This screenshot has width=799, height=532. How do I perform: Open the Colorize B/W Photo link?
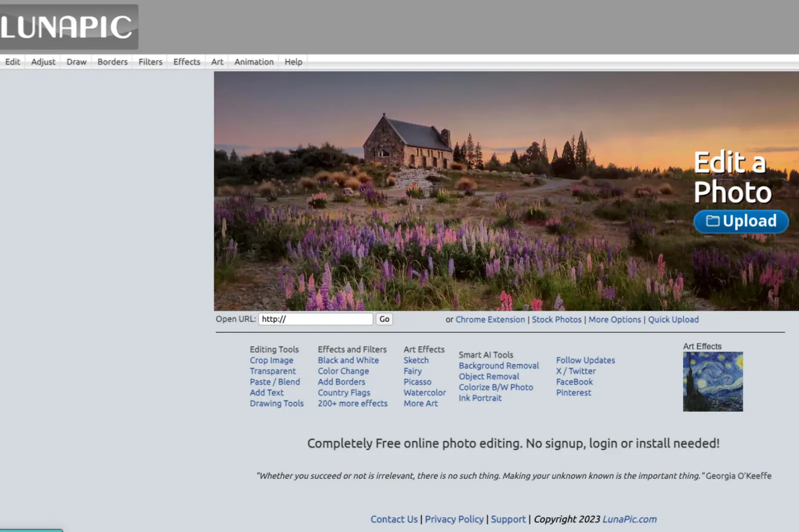[496, 387]
